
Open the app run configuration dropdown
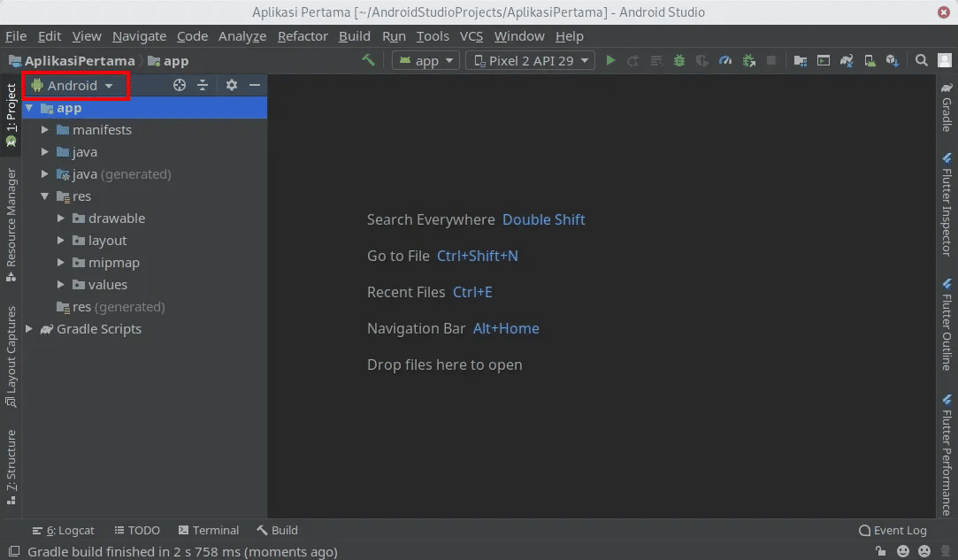point(425,60)
